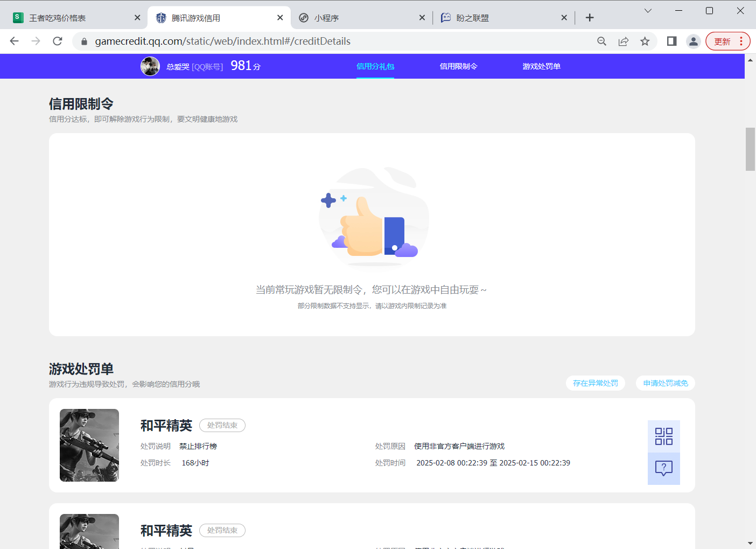756x549 pixels.
Task: Select the 禁止排行榜 penalty description
Action: click(198, 446)
